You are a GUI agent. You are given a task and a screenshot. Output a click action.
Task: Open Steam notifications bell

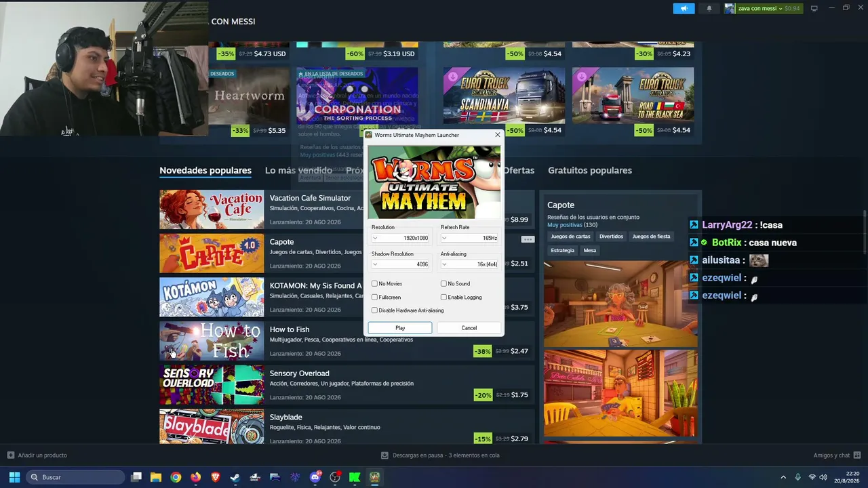709,8
